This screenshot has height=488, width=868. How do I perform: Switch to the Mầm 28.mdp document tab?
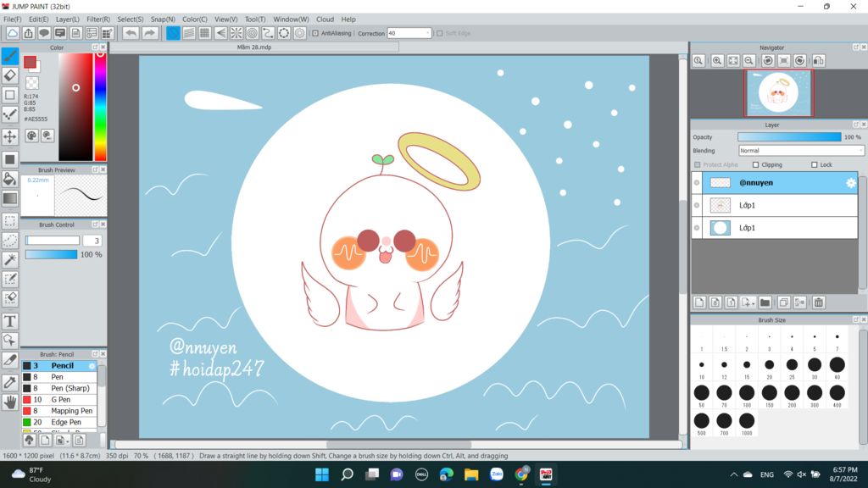(254, 47)
